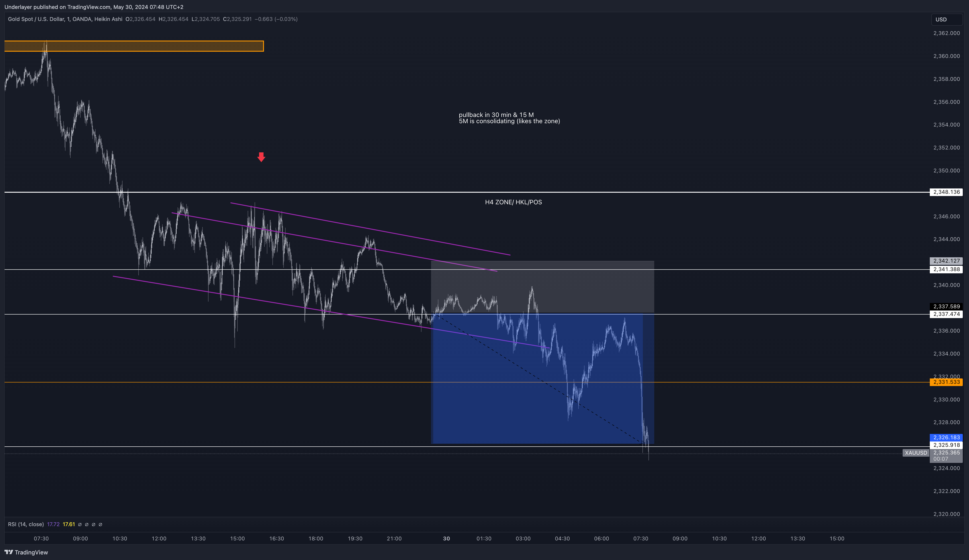Click the 06:00 time axis label

pos(601,538)
